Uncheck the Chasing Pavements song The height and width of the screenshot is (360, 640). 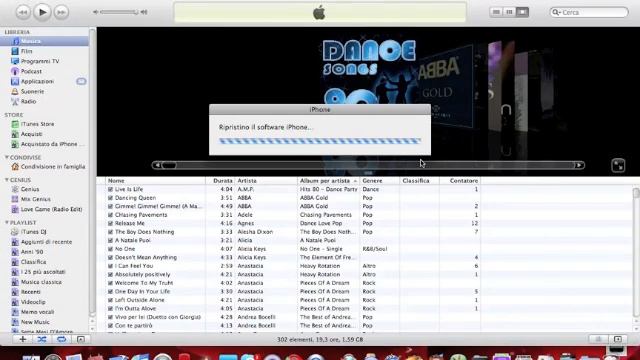click(110, 215)
